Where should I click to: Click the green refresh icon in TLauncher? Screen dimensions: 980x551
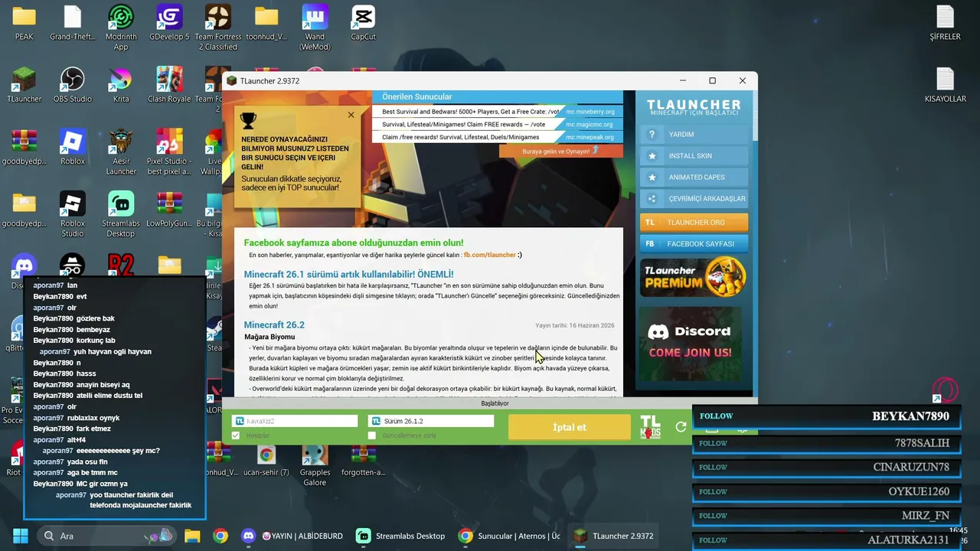681,427
